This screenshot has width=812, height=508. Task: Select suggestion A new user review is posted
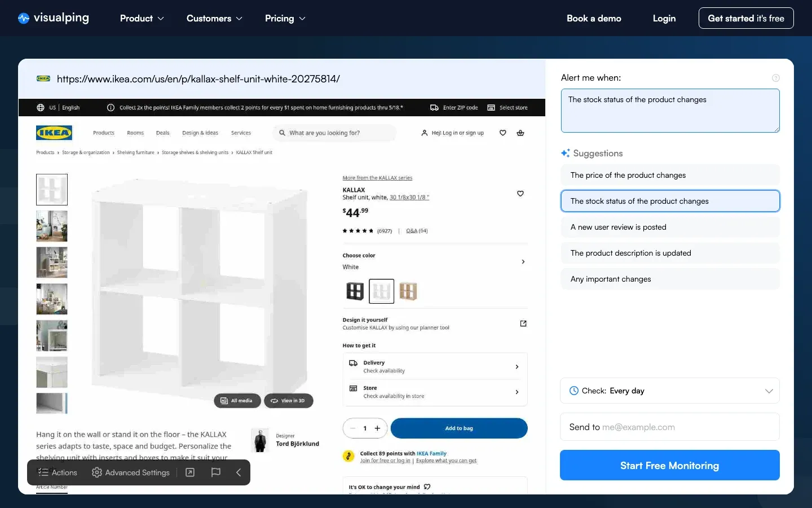point(670,227)
